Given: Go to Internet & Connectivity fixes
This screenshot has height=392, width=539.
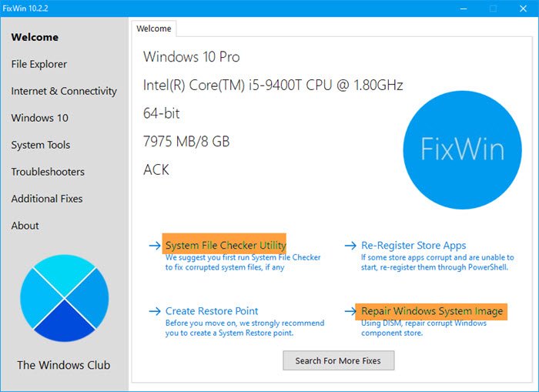Looking at the screenshot, I should 64,91.
